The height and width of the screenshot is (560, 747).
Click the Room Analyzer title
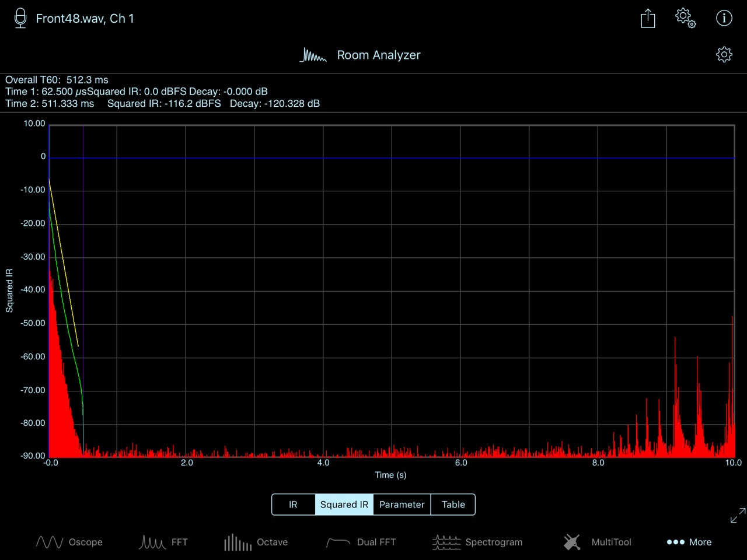378,55
